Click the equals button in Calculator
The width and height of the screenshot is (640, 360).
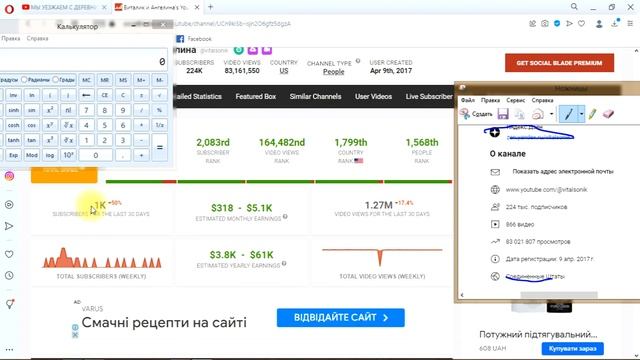pyautogui.click(x=160, y=147)
